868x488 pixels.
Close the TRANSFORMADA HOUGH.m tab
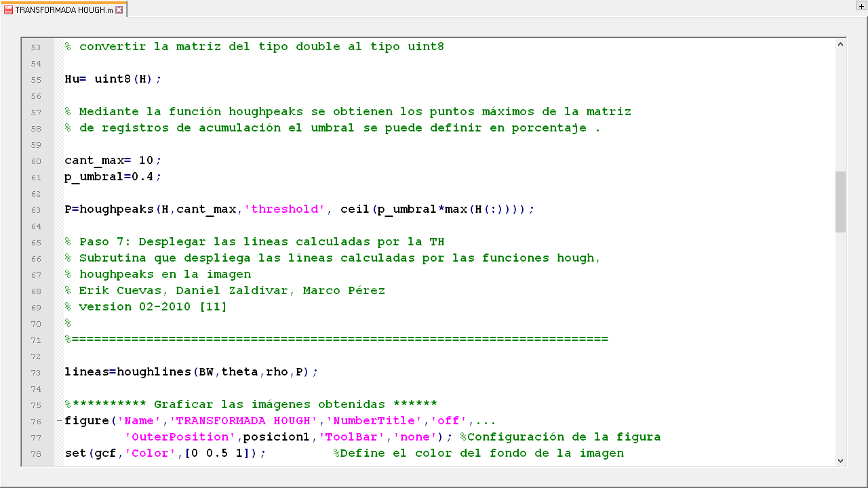tap(119, 10)
